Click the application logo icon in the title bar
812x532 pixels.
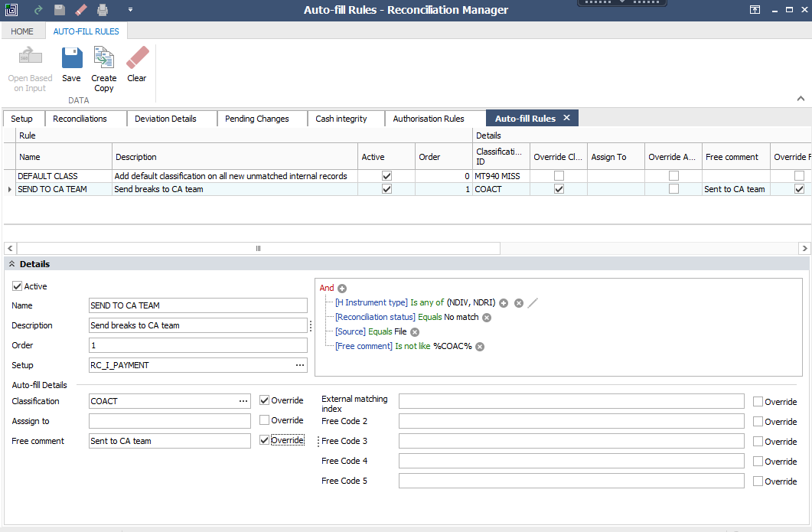pos(11,10)
